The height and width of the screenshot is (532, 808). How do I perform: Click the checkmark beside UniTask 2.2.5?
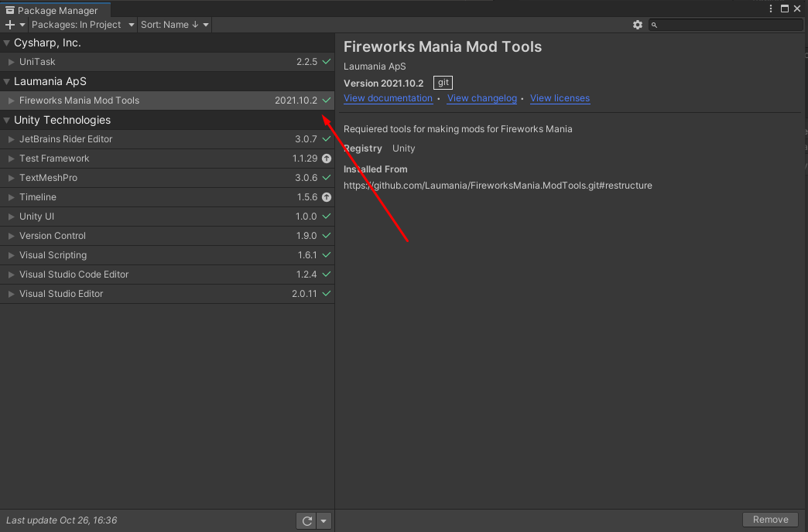pyautogui.click(x=327, y=62)
